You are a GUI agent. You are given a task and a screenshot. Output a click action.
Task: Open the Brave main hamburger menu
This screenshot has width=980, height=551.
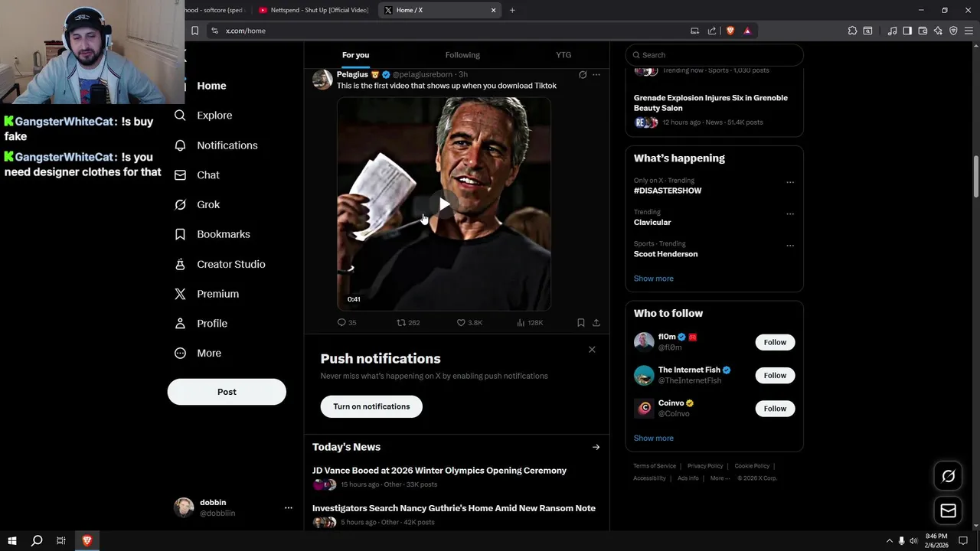969,31
